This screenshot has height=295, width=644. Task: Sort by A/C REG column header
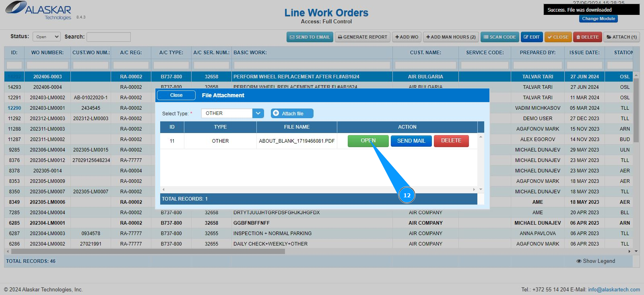(131, 53)
